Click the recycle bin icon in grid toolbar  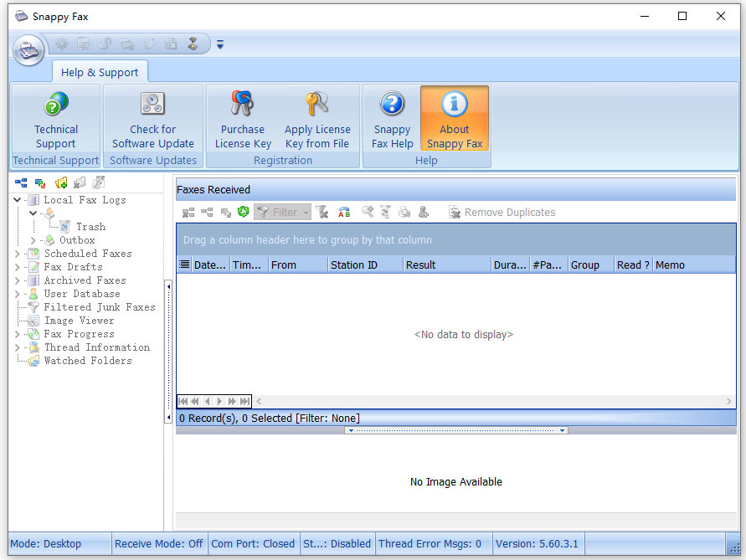click(x=386, y=212)
